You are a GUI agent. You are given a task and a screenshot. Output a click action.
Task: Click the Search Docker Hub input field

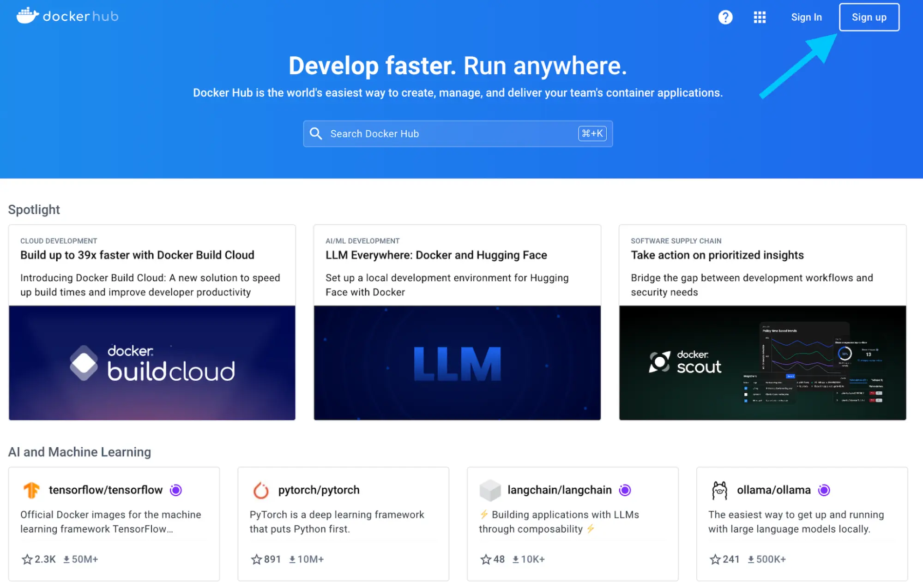click(x=439, y=133)
